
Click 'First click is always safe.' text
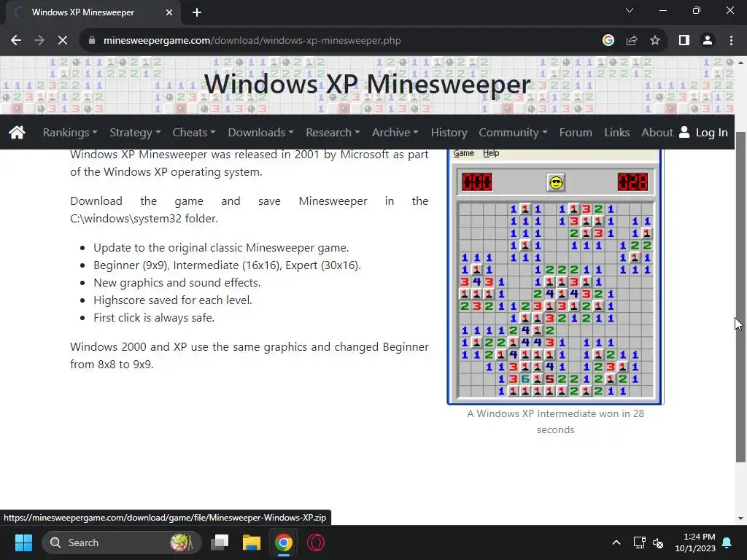[154, 318]
